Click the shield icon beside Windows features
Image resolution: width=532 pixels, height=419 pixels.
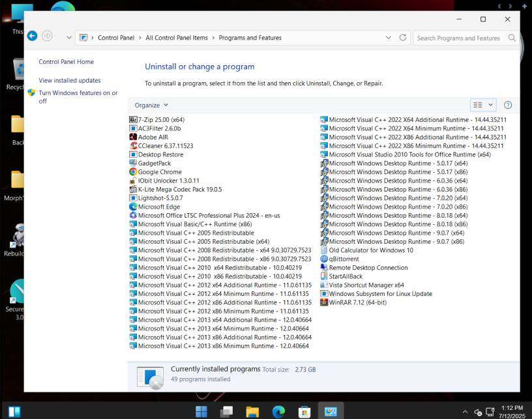click(x=31, y=93)
